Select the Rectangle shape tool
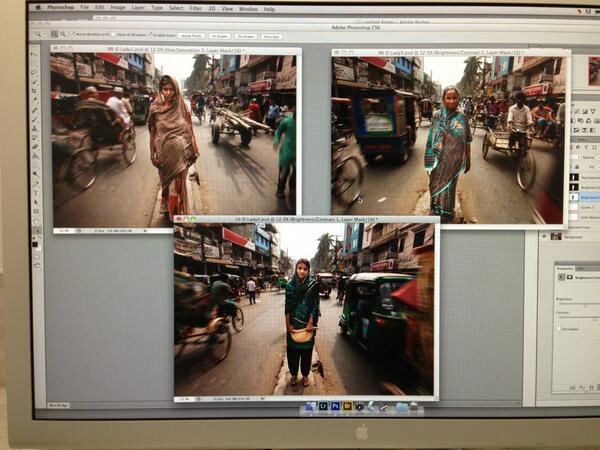 point(36,212)
